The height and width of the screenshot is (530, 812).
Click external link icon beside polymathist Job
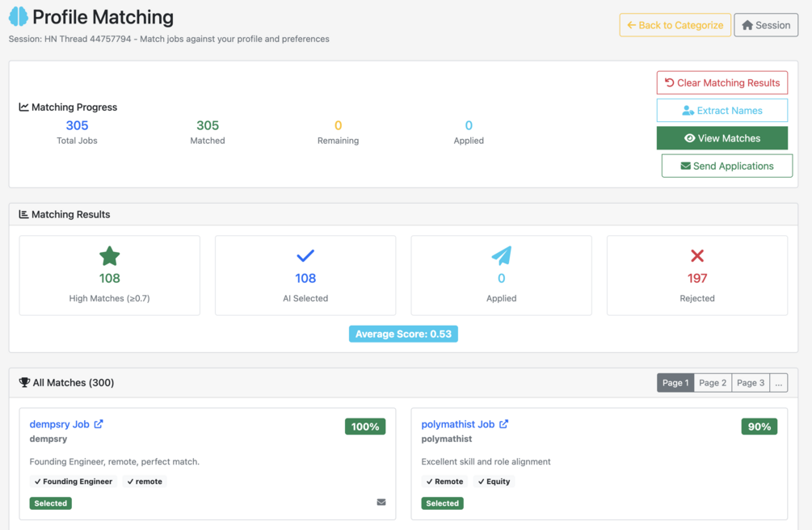point(503,424)
